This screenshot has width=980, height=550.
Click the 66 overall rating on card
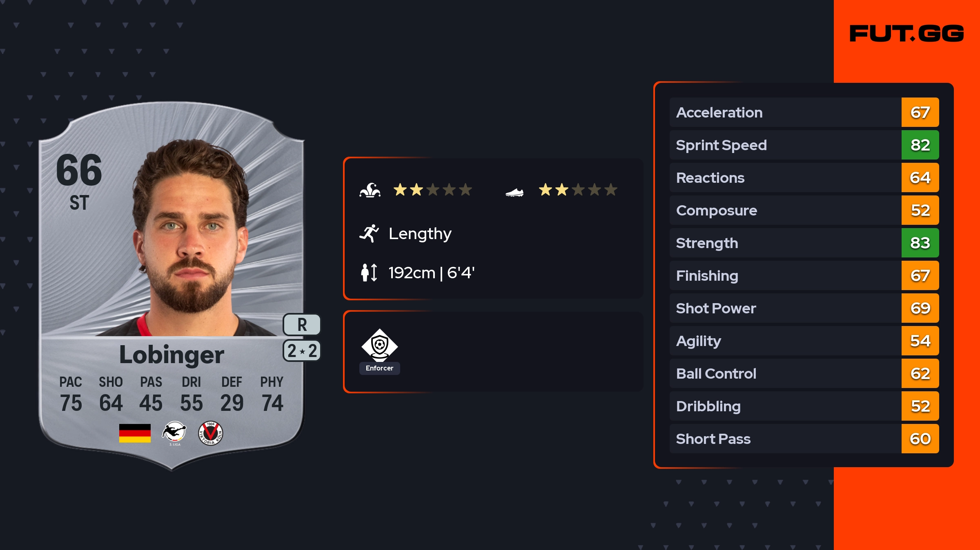point(79,170)
